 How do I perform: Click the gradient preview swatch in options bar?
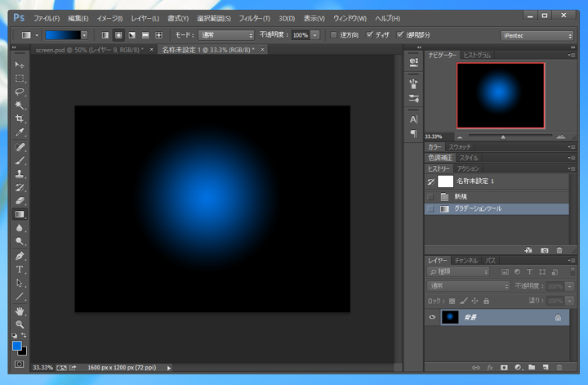(63, 35)
